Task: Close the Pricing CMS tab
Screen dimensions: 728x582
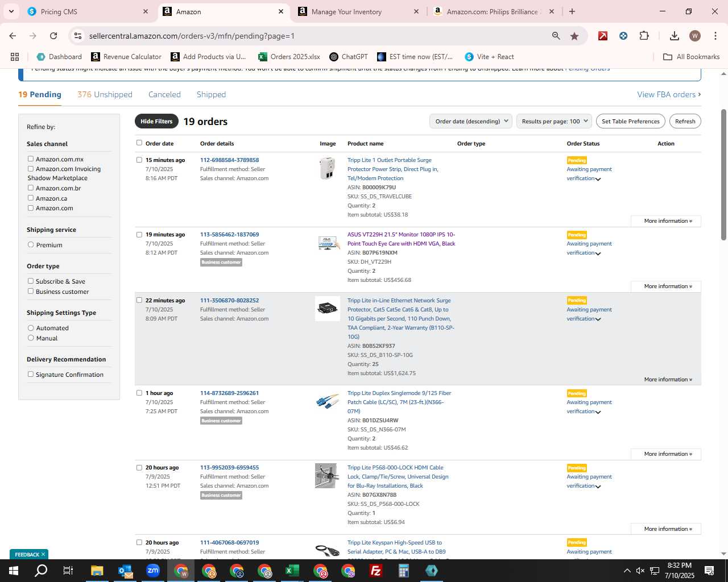Action: tap(146, 11)
